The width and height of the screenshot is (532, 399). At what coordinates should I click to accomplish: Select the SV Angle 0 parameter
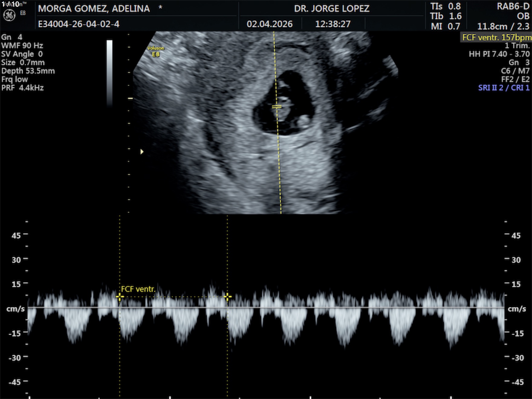(22, 54)
